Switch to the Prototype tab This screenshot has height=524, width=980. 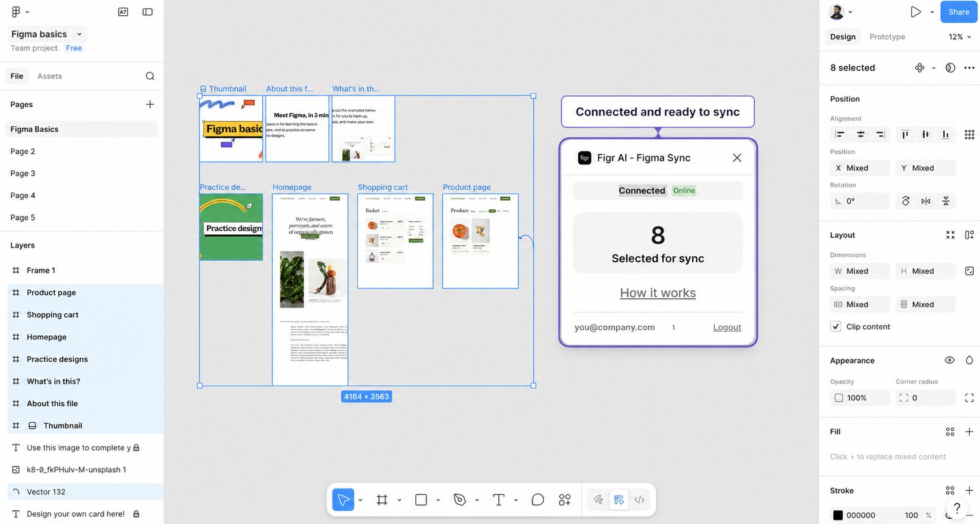[x=887, y=37]
